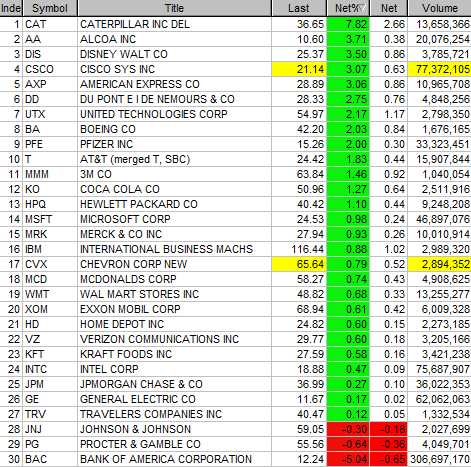Sort by the Volume column header
Viewport: 471px width, 467px height.
tap(440, 8)
